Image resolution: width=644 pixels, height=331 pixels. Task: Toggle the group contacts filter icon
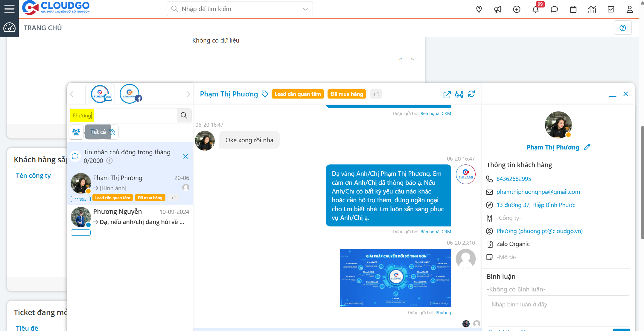(x=76, y=132)
